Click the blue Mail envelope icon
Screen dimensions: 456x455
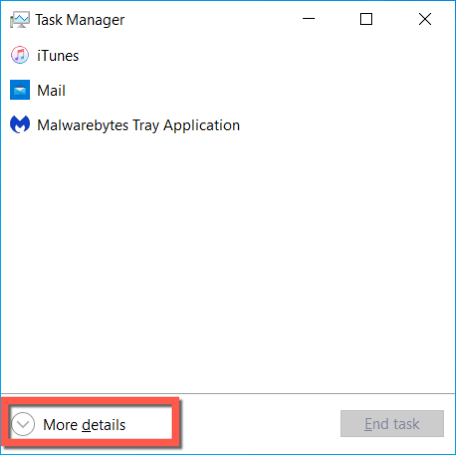coord(20,90)
